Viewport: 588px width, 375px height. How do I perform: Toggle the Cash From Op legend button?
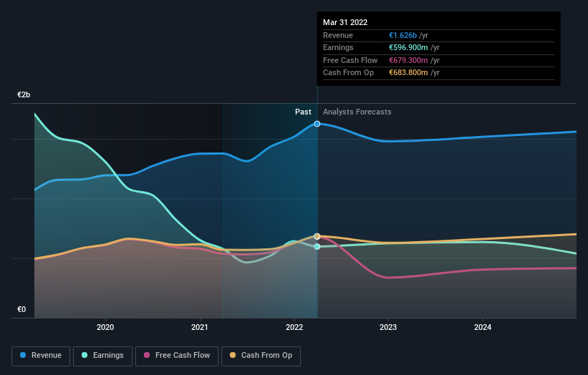point(261,356)
